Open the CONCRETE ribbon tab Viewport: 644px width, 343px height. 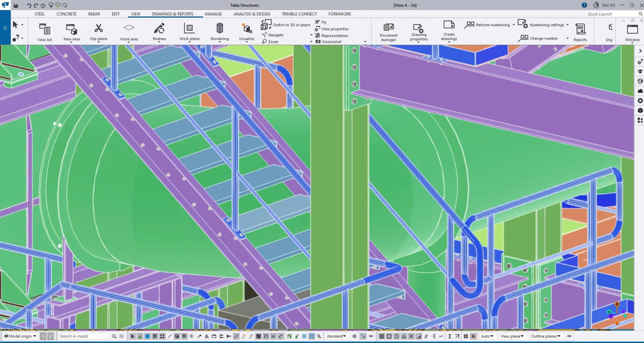coord(67,14)
